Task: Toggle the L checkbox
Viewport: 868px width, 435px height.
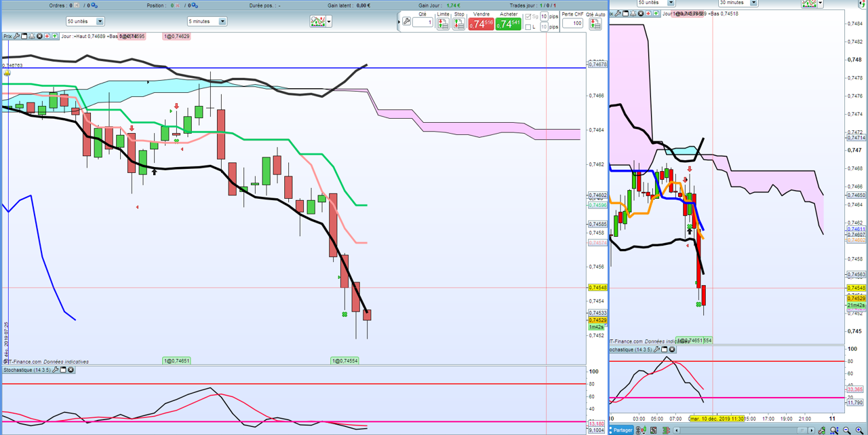Action: point(528,27)
